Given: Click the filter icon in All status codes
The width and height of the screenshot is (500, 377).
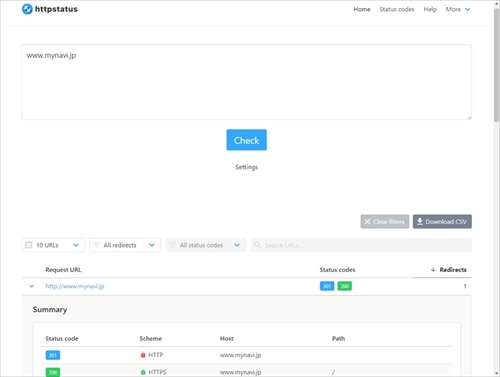Looking at the screenshot, I should coord(172,245).
